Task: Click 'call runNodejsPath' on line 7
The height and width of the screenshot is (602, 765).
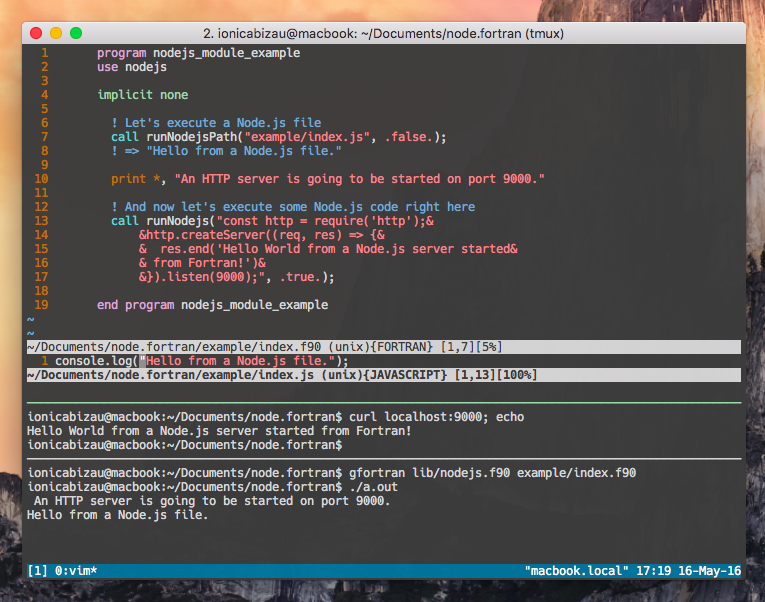Action: pos(174,137)
